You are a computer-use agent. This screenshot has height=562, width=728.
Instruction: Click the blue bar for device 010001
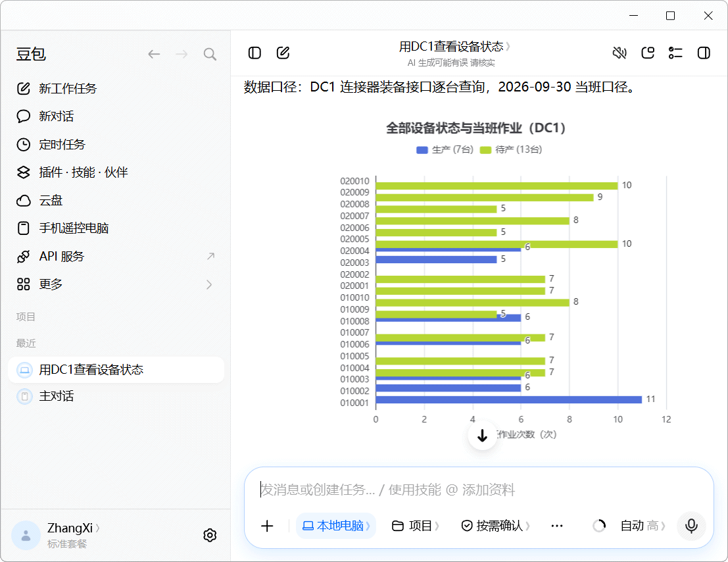[x=508, y=399]
